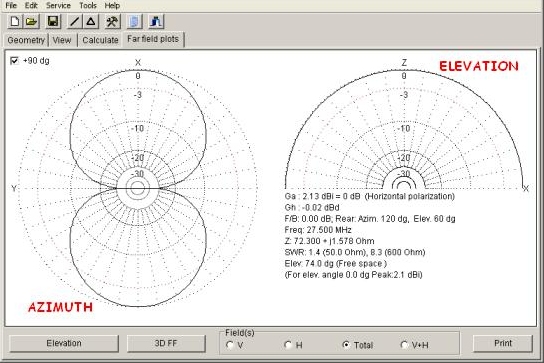Switch to the View tab
Viewport: 544px width, 363px height.
click(x=62, y=40)
